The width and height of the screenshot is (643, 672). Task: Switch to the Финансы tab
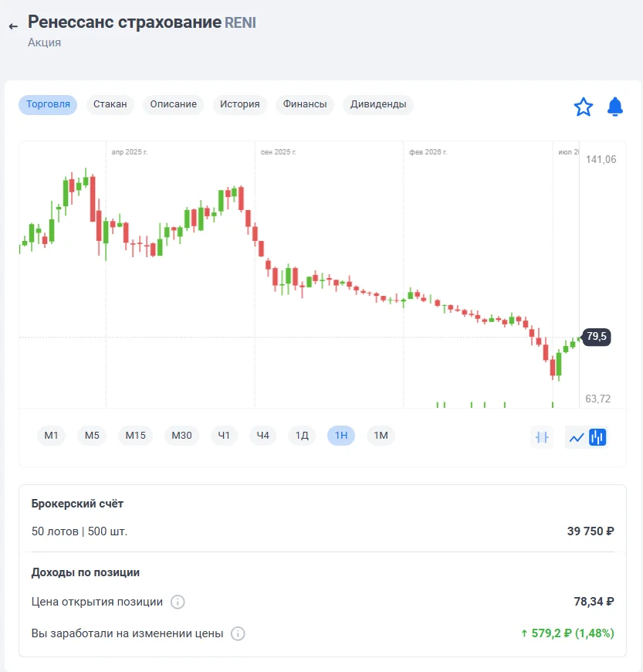pyautogui.click(x=305, y=104)
